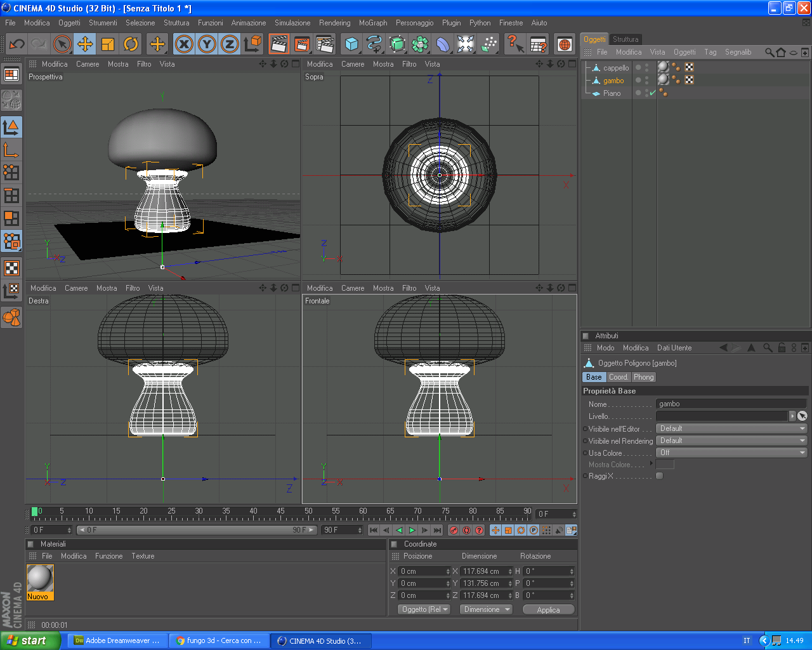The width and height of the screenshot is (812, 650).
Task: Toggle the Raggi X checkbox
Action: click(x=660, y=475)
